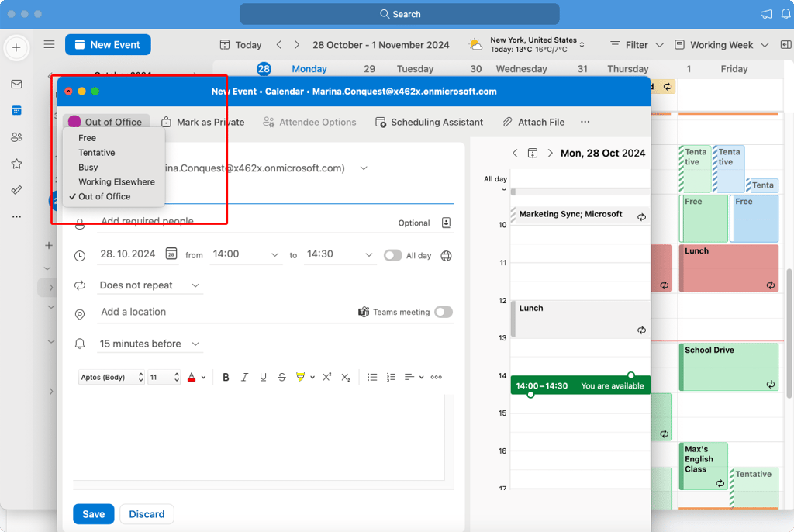Open the Filter dropdown

pyautogui.click(x=637, y=45)
